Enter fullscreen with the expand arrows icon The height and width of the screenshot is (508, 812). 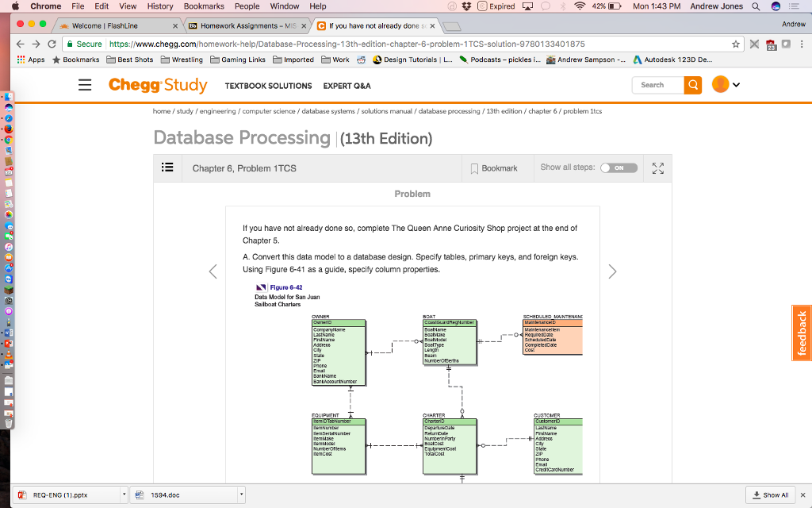click(657, 167)
